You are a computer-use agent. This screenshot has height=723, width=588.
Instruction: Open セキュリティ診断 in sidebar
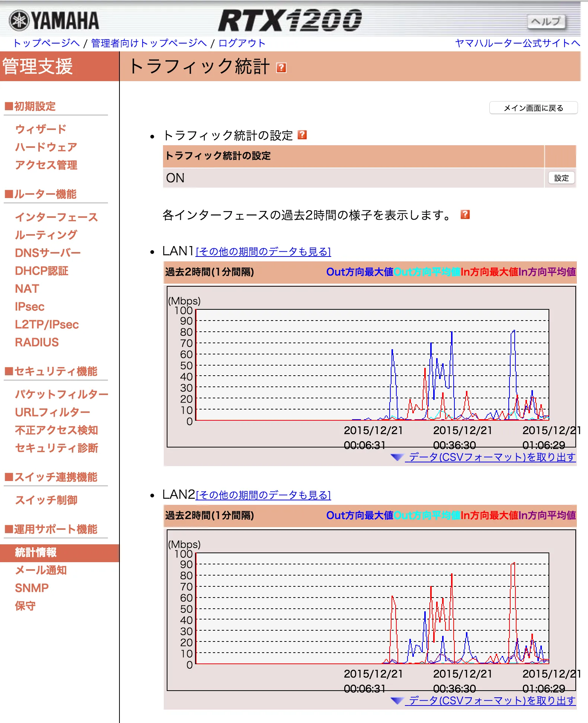click(x=57, y=448)
